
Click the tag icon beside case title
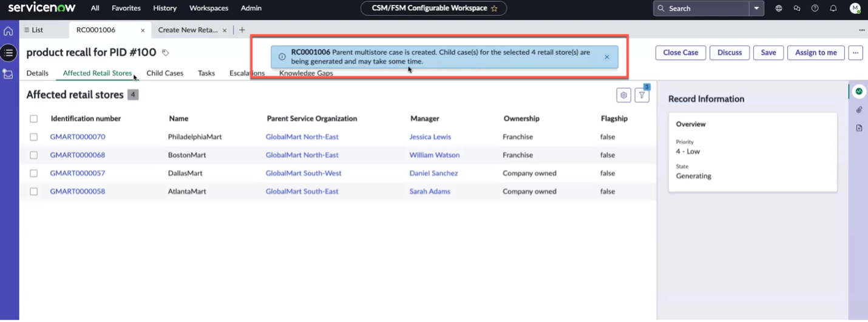165,53
